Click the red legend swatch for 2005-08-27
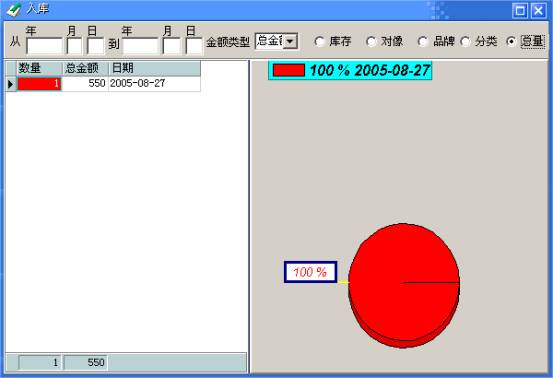553x378 pixels. pyautogui.click(x=289, y=70)
